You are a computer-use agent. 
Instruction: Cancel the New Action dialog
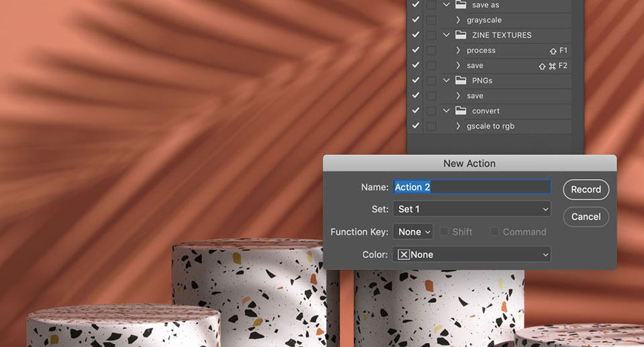pos(586,216)
